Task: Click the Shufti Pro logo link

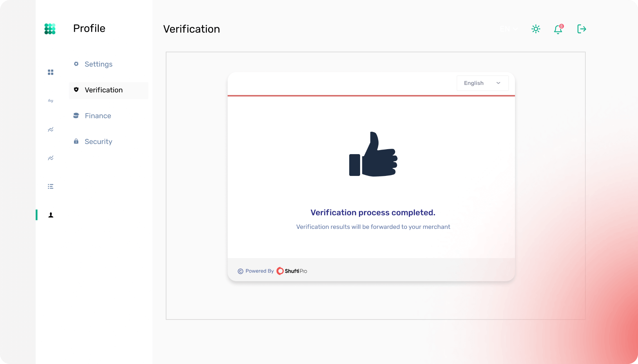Action: 292,271
